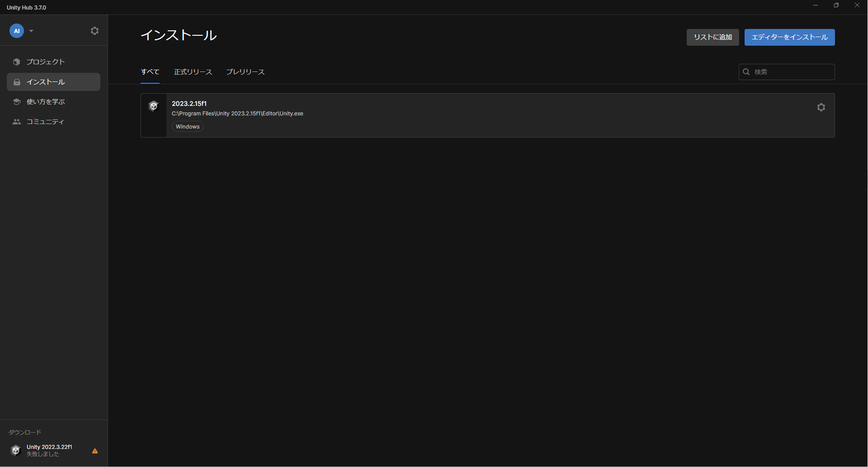Select インストール in the sidebar

click(53, 82)
